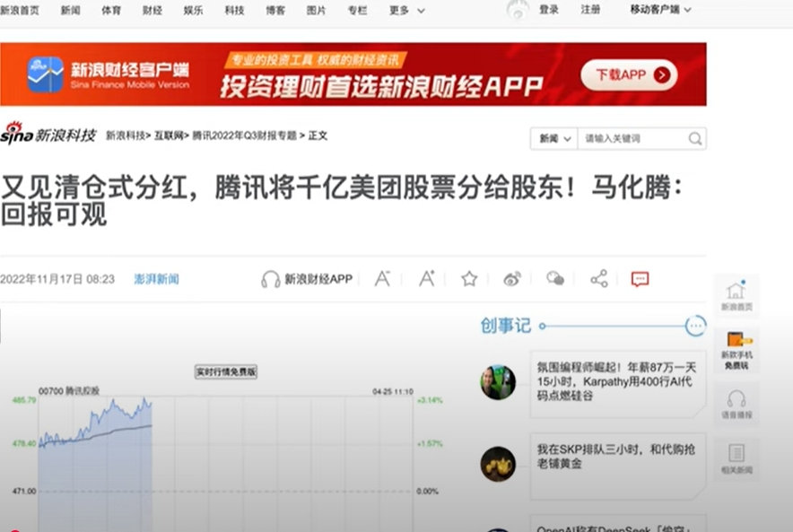Open 科技 in top navigation
The height and width of the screenshot is (532, 793).
234,10
